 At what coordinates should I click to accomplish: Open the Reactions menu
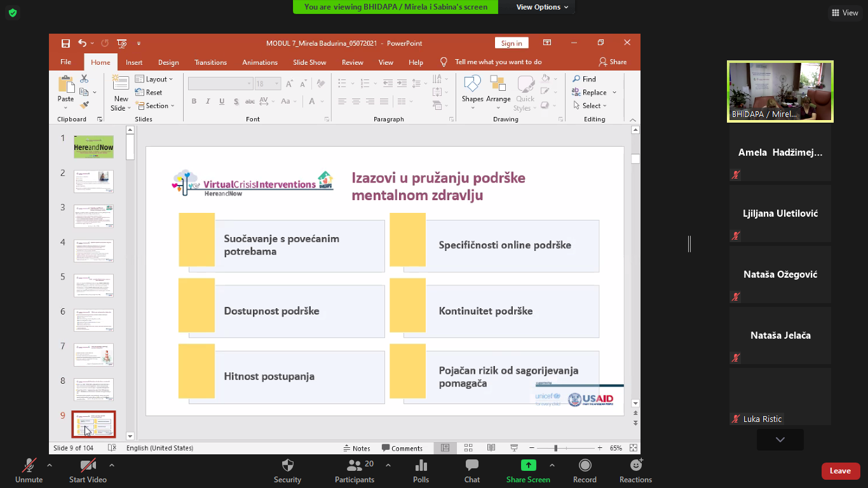pos(635,466)
